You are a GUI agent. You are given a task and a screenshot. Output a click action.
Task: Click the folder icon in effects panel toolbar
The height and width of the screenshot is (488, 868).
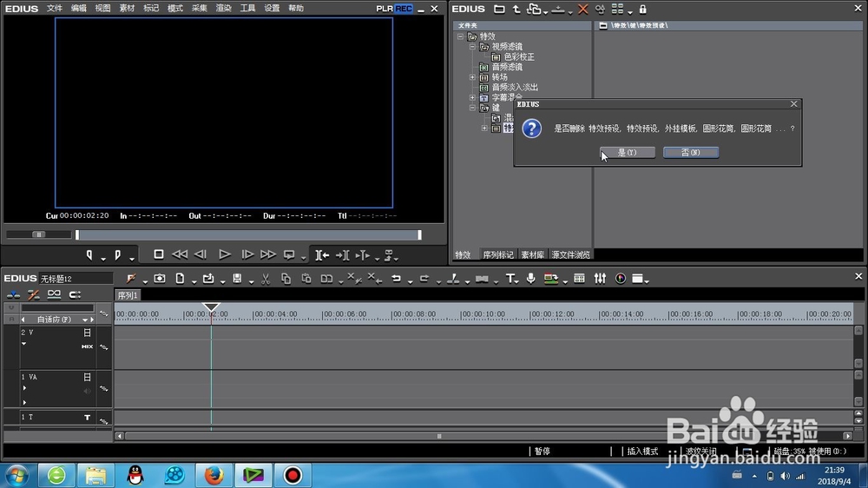tap(499, 9)
